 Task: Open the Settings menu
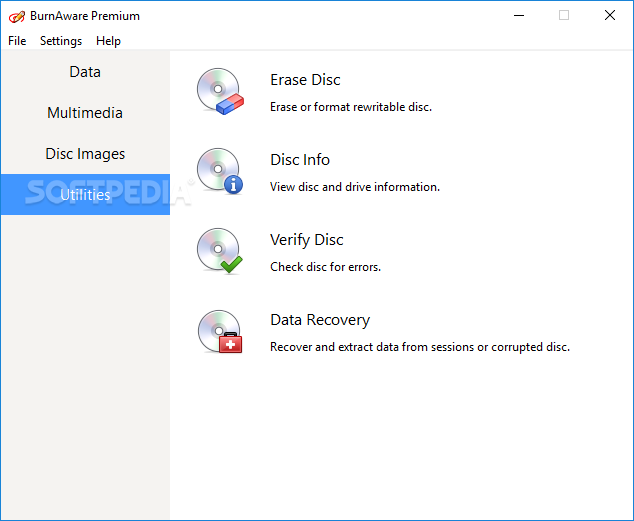[x=61, y=41]
